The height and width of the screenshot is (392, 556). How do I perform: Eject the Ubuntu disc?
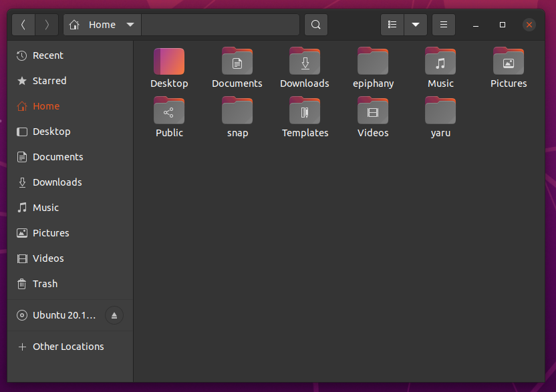pyautogui.click(x=114, y=315)
